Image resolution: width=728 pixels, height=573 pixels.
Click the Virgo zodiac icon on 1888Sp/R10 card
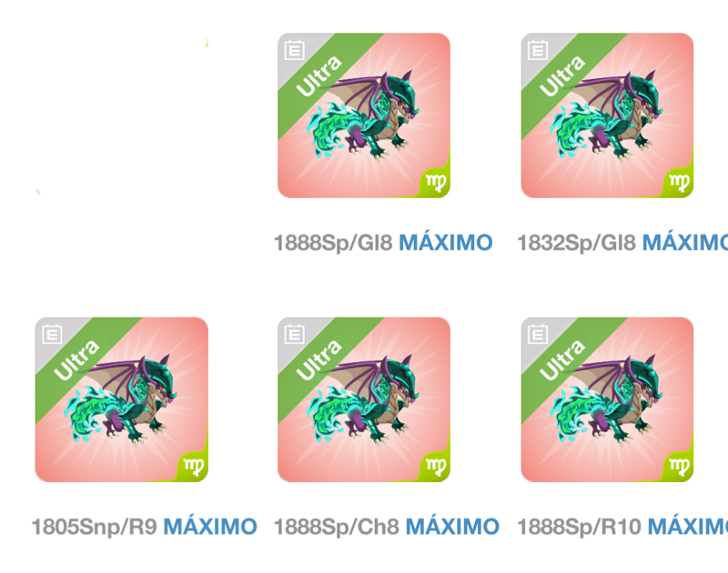tap(679, 467)
